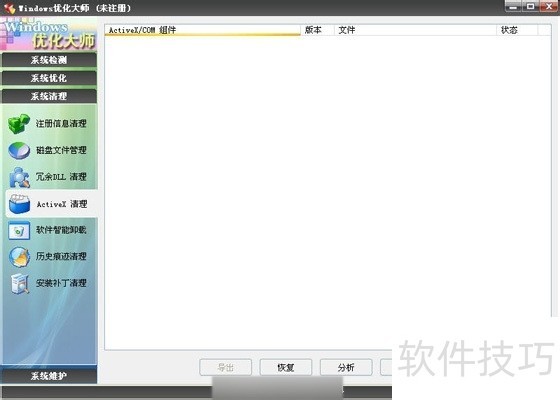Sort by ActiveX/COM 组件 column header
The height and width of the screenshot is (400, 560).
[x=202, y=30]
